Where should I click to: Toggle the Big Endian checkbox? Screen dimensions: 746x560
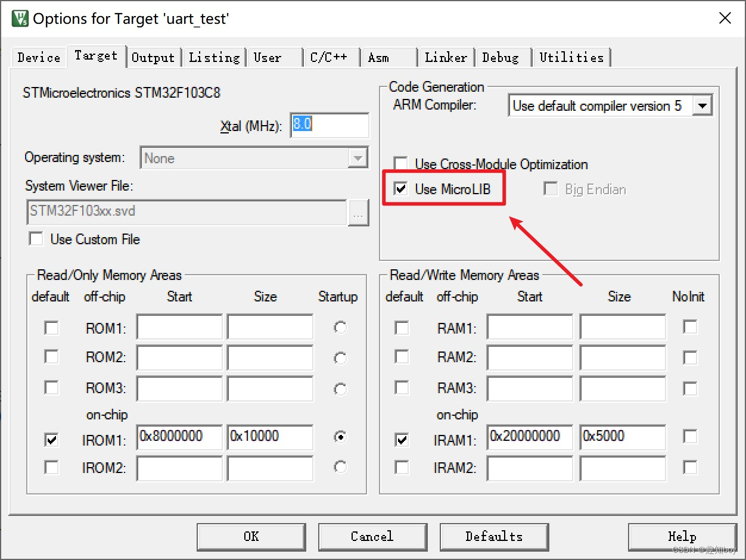click(x=550, y=189)
